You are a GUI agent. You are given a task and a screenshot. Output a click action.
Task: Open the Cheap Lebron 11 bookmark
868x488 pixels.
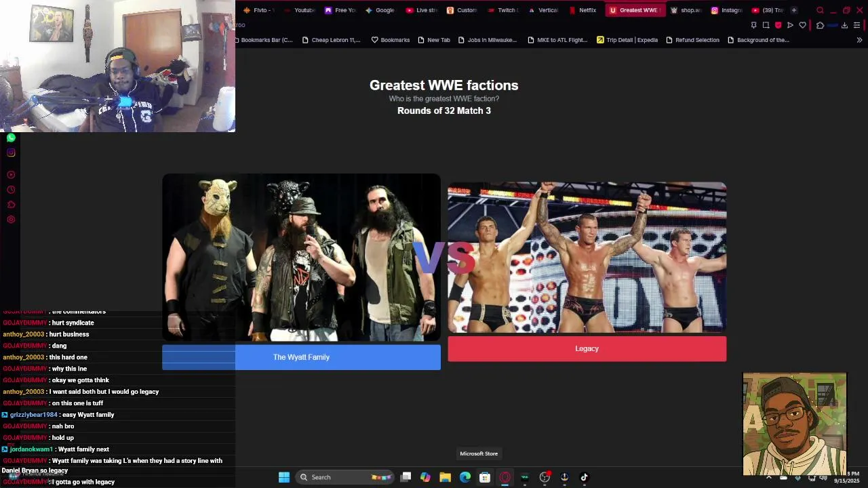[x=331, y=40]
